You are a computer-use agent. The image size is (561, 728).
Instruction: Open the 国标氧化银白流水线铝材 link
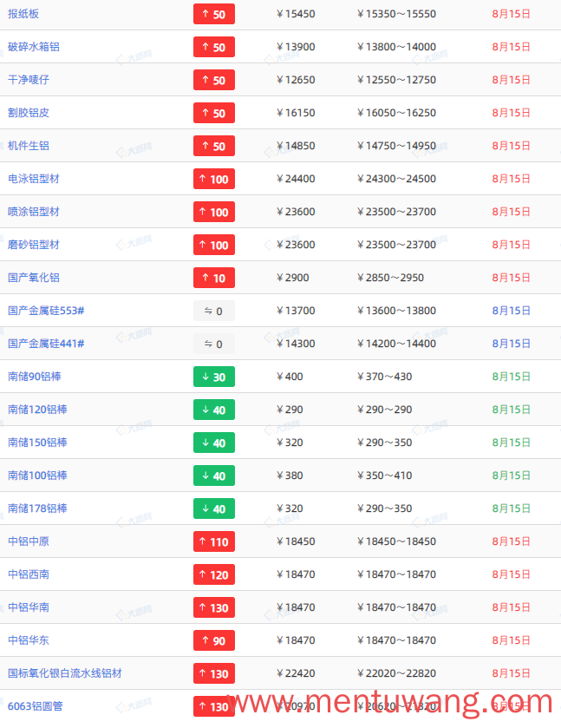[x=64, y=673]
